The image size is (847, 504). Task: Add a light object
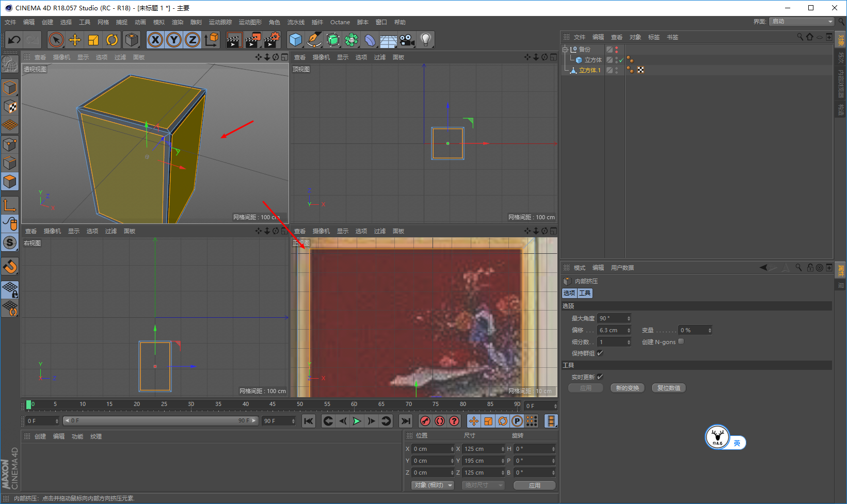coord(426,40)
